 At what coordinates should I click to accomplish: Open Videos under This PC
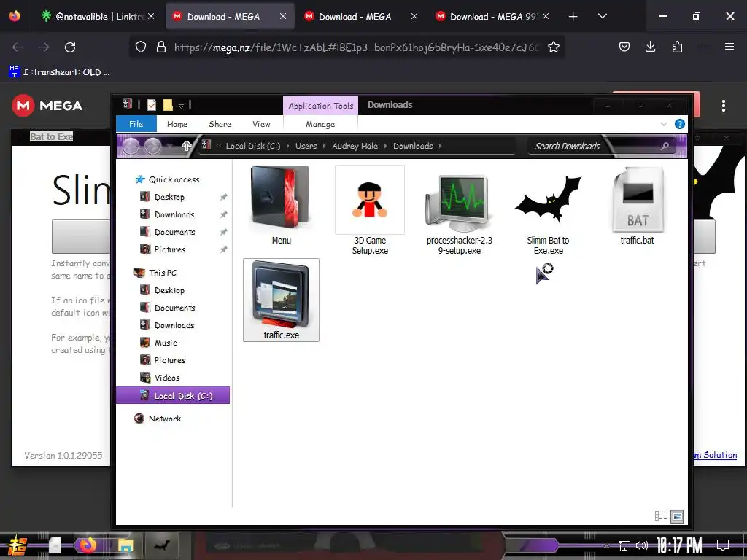(x=167, y=378)
